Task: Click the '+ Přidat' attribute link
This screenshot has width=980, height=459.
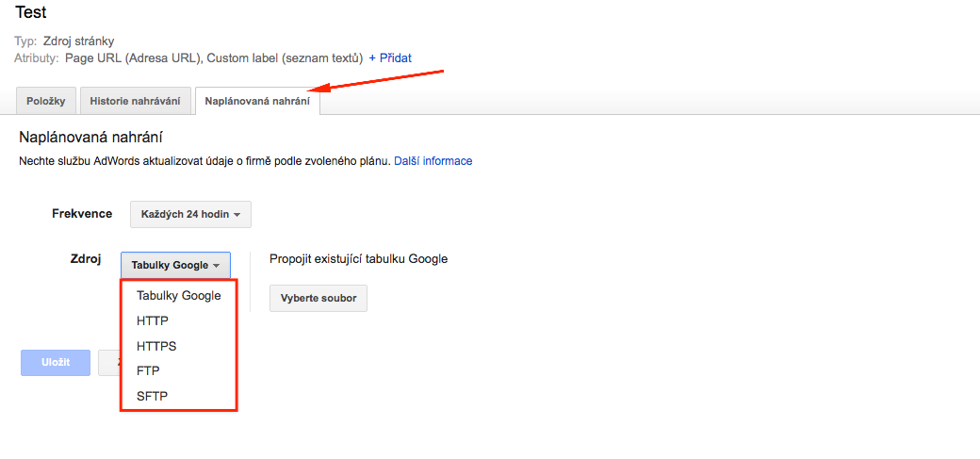Action: (x=390, y=58)
